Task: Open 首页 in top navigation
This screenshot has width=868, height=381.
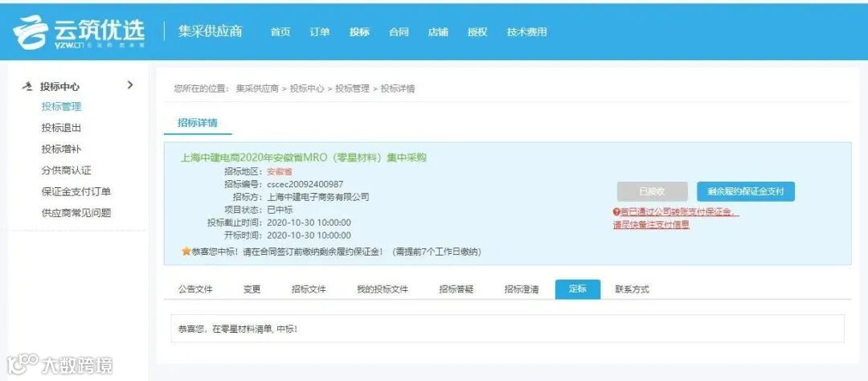Action: click(280, 32)
